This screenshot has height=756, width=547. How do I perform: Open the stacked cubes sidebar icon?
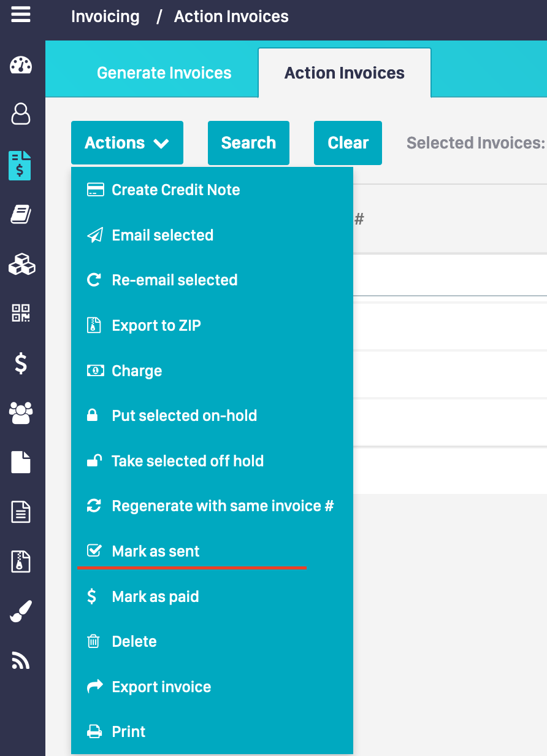pos(21,264)
